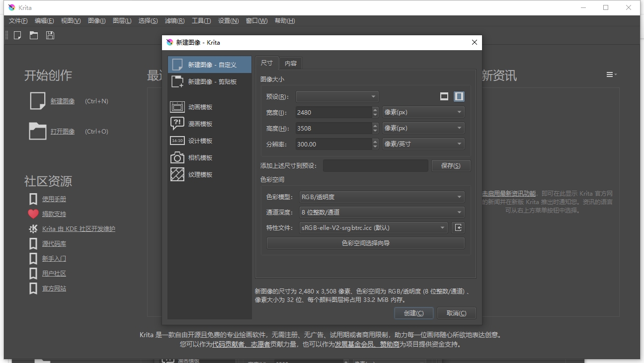Screen dimensions: 644x363
Task: Open the 发展基金会员、赞助商 link
Action: click(x=367, y=344)
